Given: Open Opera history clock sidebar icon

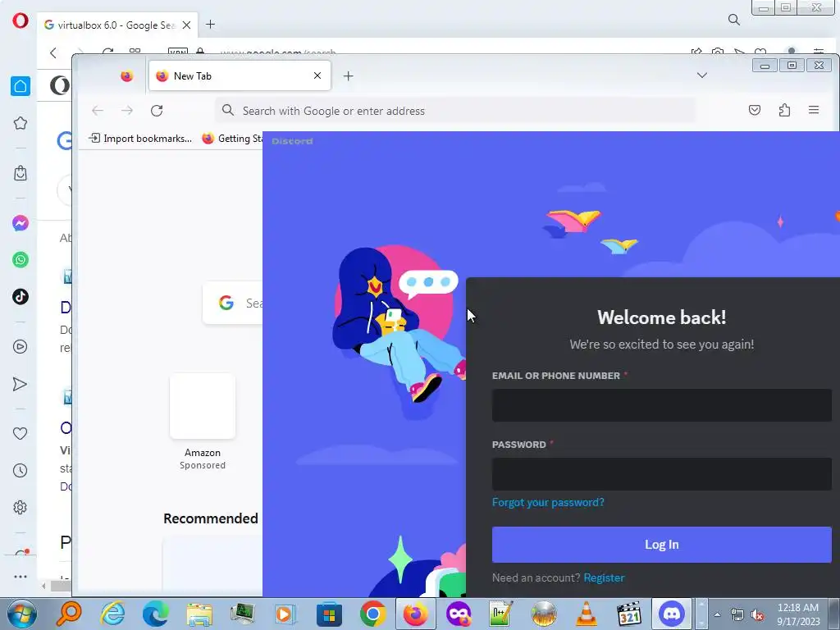Looking at the screenshot, I should point(21,470).
